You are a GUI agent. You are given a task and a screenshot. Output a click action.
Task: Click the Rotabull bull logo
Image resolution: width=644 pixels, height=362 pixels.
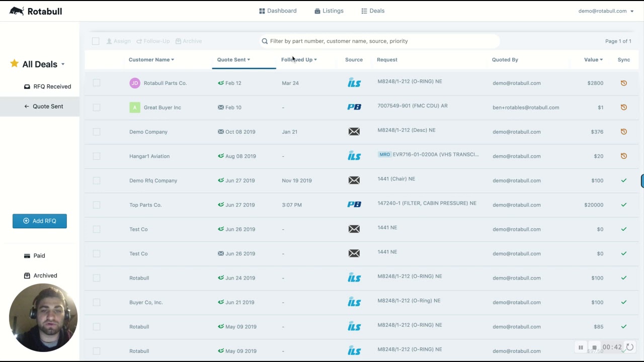click(17, 11)
